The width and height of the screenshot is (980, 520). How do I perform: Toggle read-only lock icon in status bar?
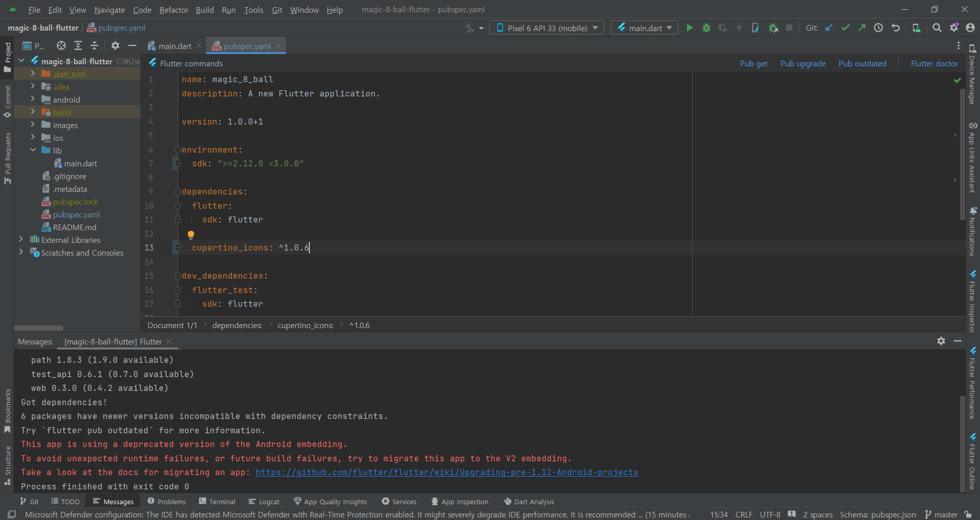pos(968,514)
